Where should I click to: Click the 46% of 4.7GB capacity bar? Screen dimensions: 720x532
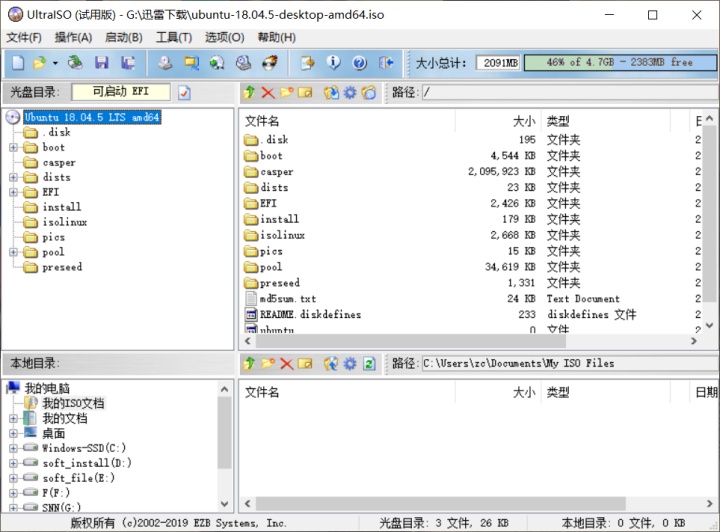(619, 62)
